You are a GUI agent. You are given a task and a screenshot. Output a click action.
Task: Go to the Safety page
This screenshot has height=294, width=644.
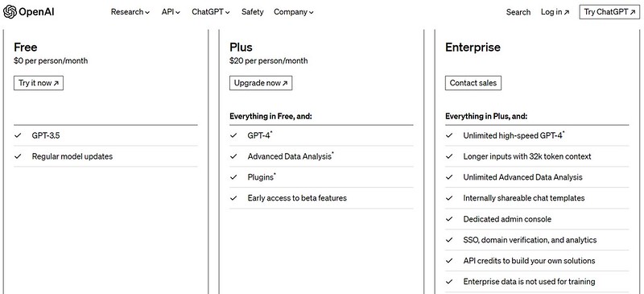[x=252, y=12]
